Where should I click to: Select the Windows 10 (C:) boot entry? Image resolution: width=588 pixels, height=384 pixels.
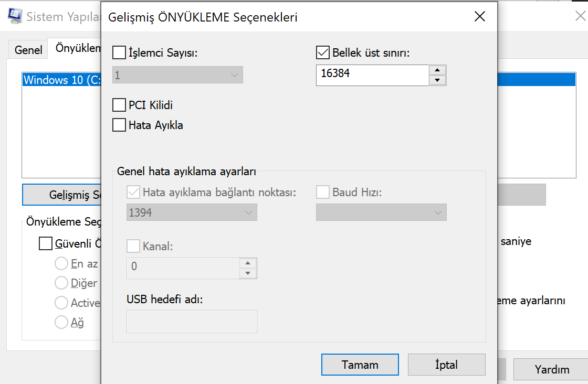tap(59, 80)
